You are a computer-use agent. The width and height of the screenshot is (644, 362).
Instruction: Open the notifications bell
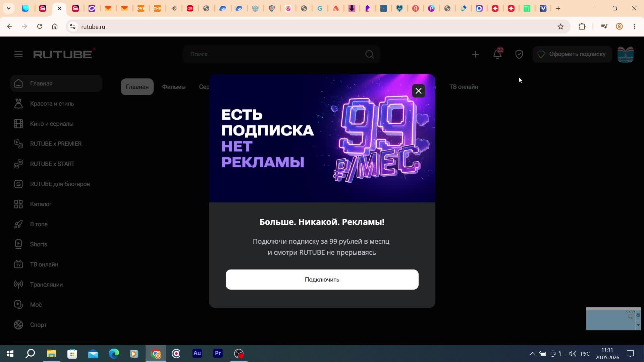click(x=497, y=54)
